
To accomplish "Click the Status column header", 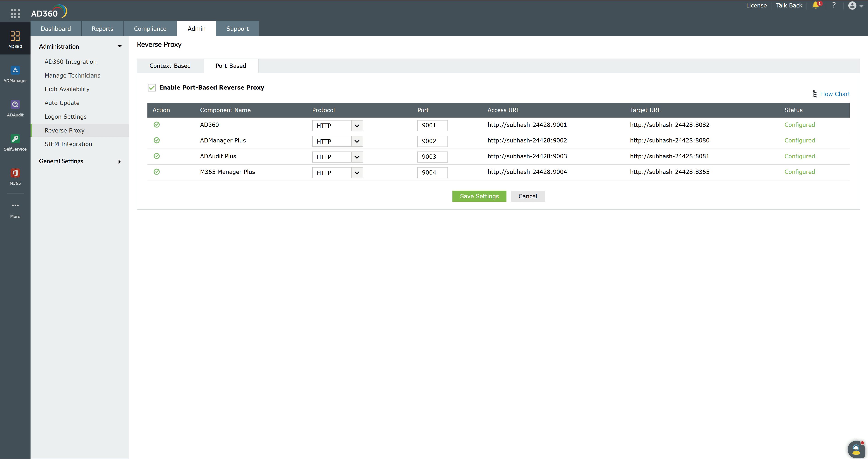I will click(793, 110).
